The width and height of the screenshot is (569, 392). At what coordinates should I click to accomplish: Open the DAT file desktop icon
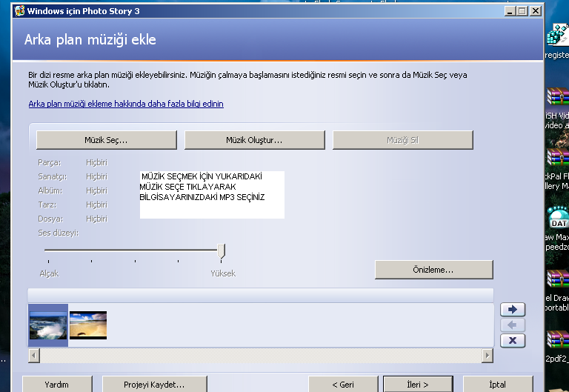557,219
